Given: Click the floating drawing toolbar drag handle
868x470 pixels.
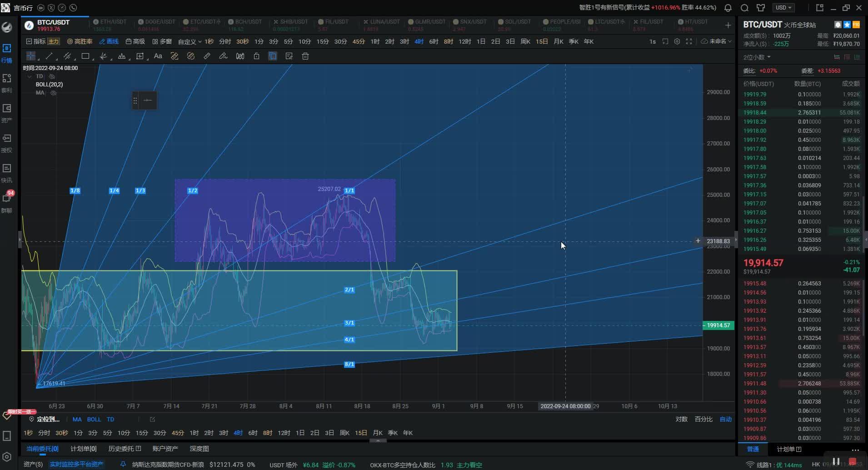Looking at the screenshot, I should (x=135, y=100).
